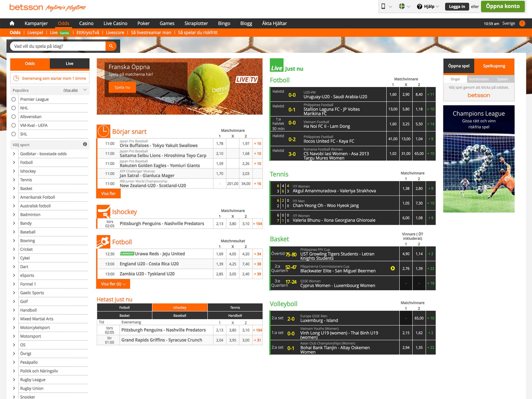532x399 pixels.
Task: Select the VM-Kval - UEFA radio button
Action: coord(14,126)
